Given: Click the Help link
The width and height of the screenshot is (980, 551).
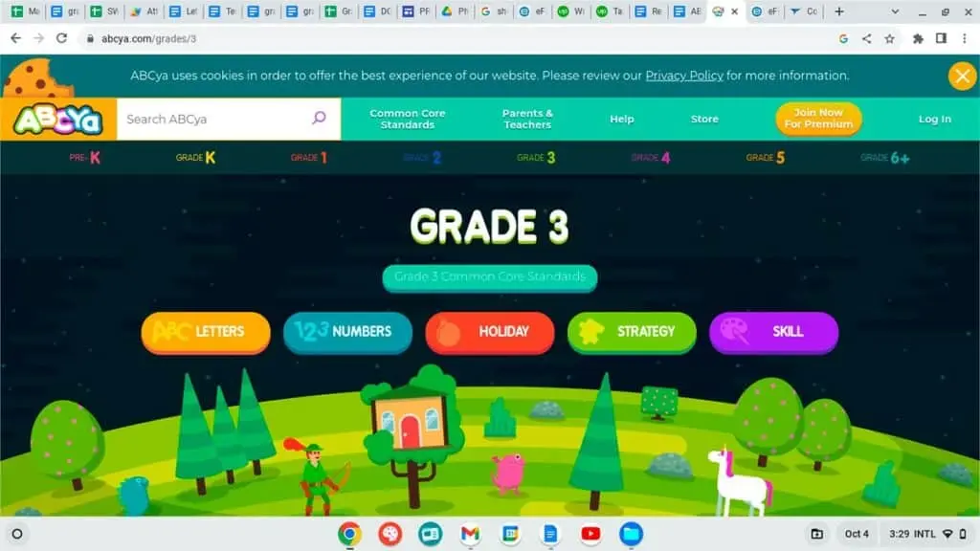Looking at the screenshot, I should pos(622,119).
